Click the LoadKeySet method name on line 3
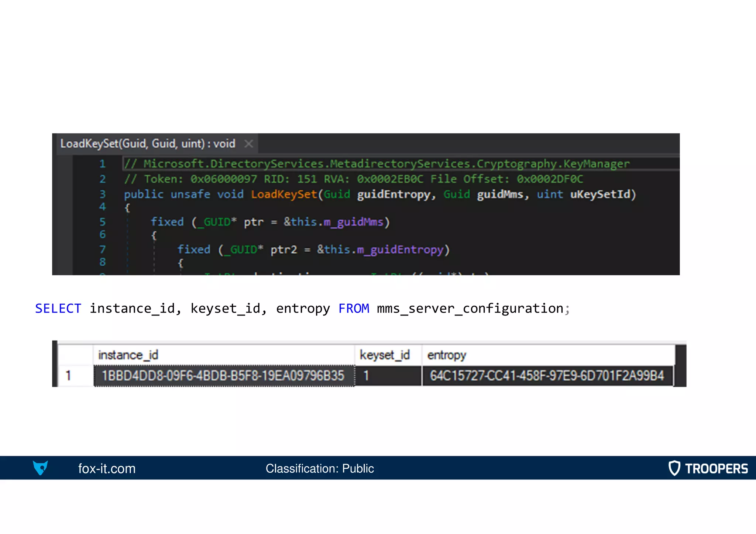The height and width of the screenshot is (534, 756). 284,194
